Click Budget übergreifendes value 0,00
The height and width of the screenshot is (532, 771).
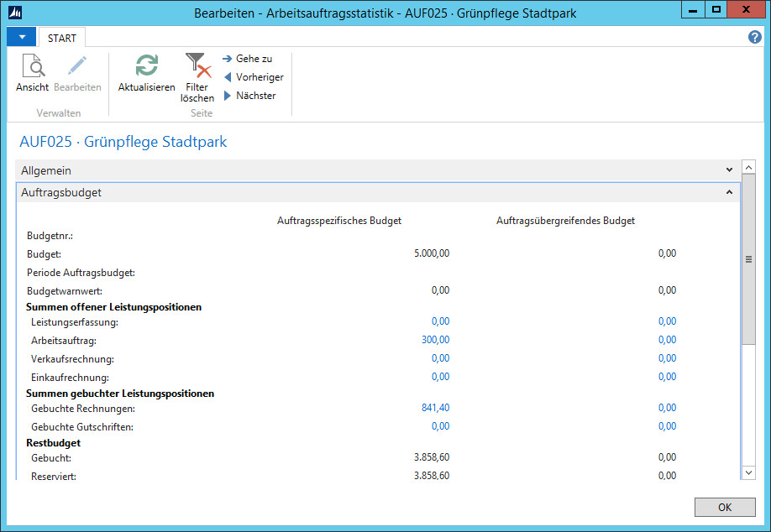coord(667,253)
